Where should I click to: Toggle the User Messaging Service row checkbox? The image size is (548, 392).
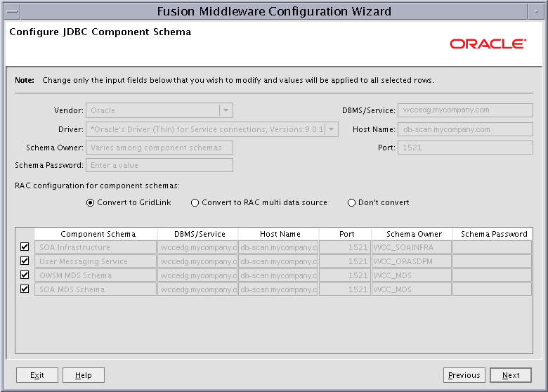[x=25, y=261]
